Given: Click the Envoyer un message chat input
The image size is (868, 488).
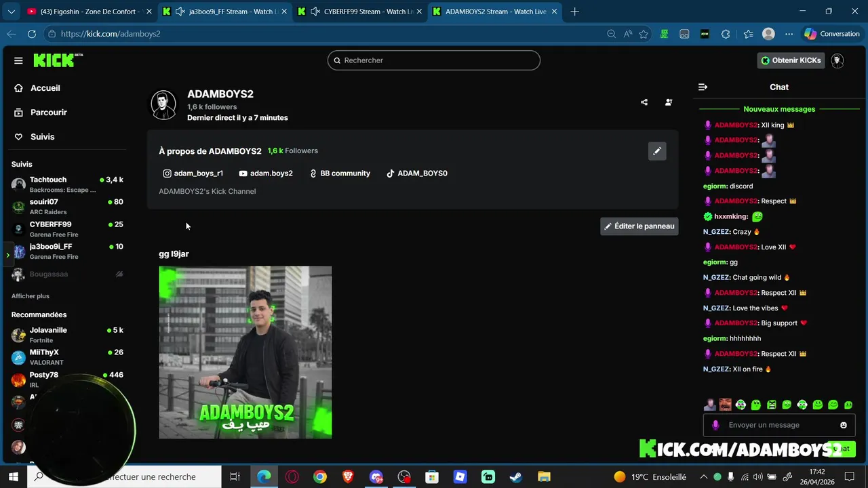Looking at the screenshot, I should [x=779, y=425].
